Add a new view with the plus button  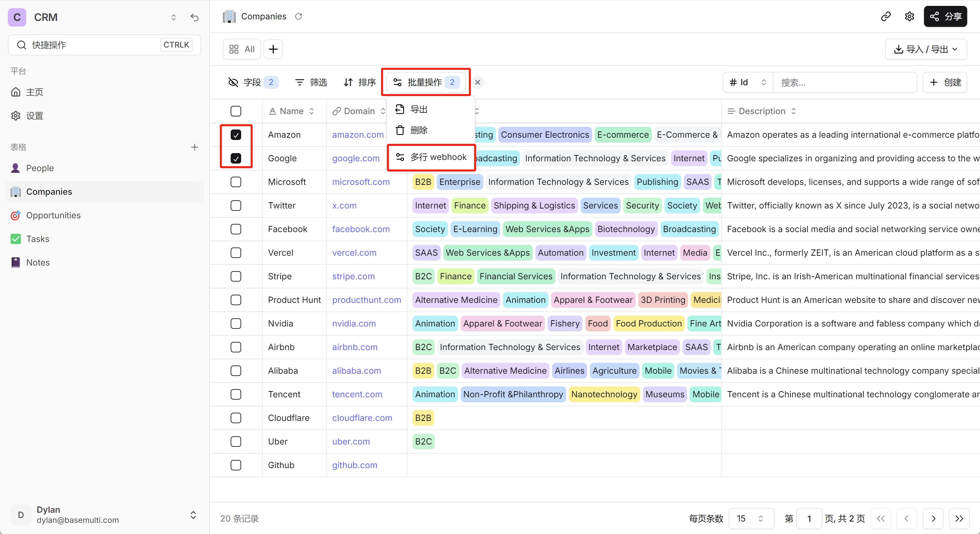point(273,49)
